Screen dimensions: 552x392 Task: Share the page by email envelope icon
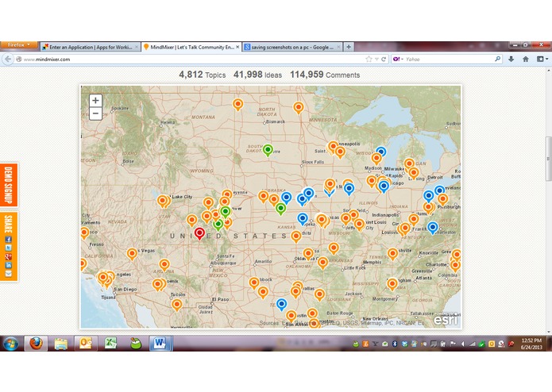(x=9, y=274)
